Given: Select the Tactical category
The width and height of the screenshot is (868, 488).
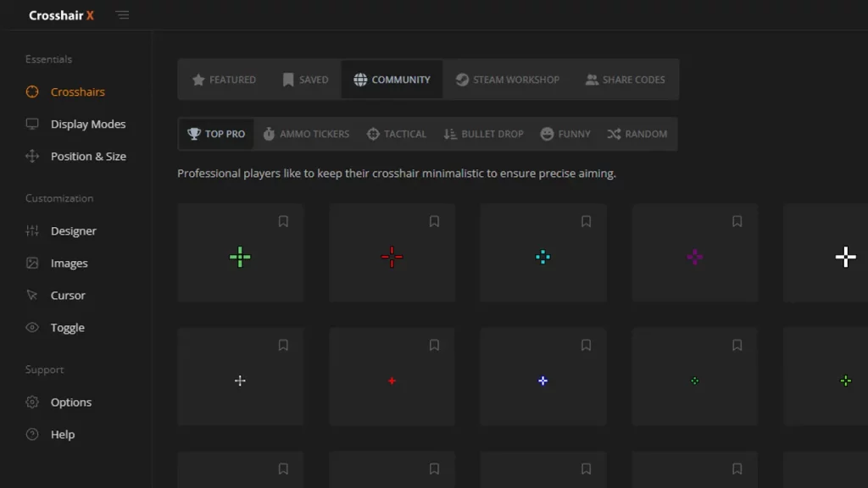Looking at the screenshot, I should click(397, 134).
